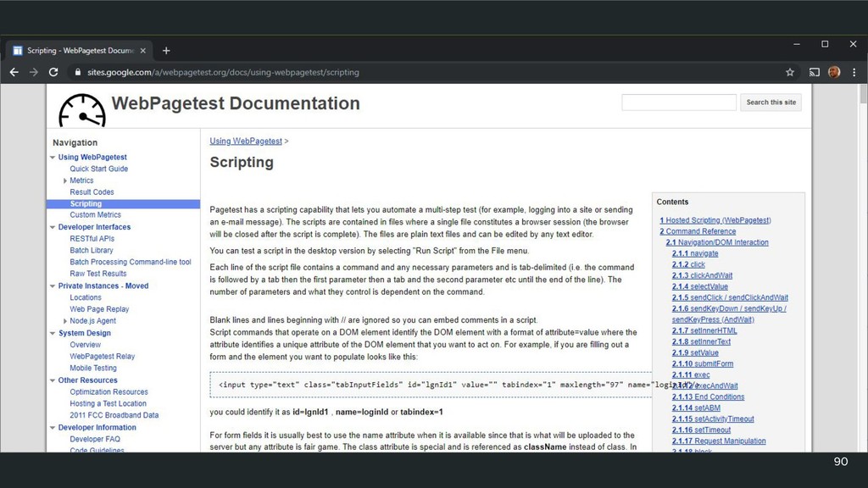Open the cast media icon
This screenshot has height=488, width=868.
(x=815, y=72)
